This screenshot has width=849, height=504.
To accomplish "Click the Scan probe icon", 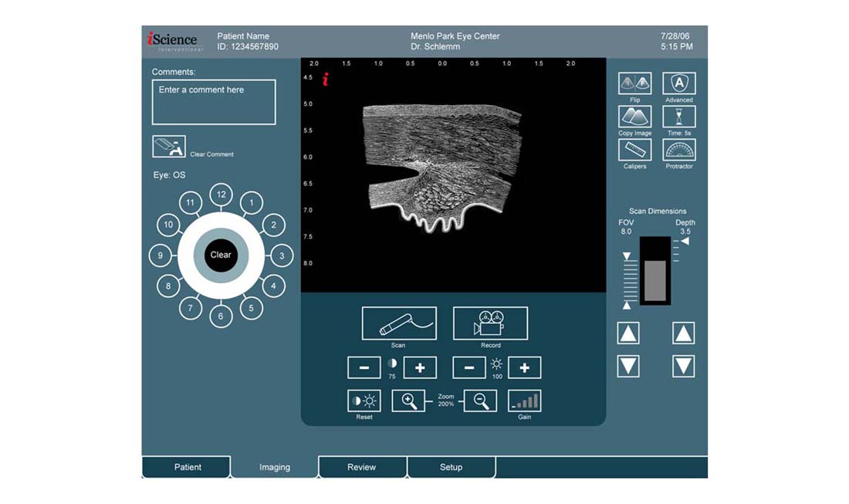I will coord(398,323).
